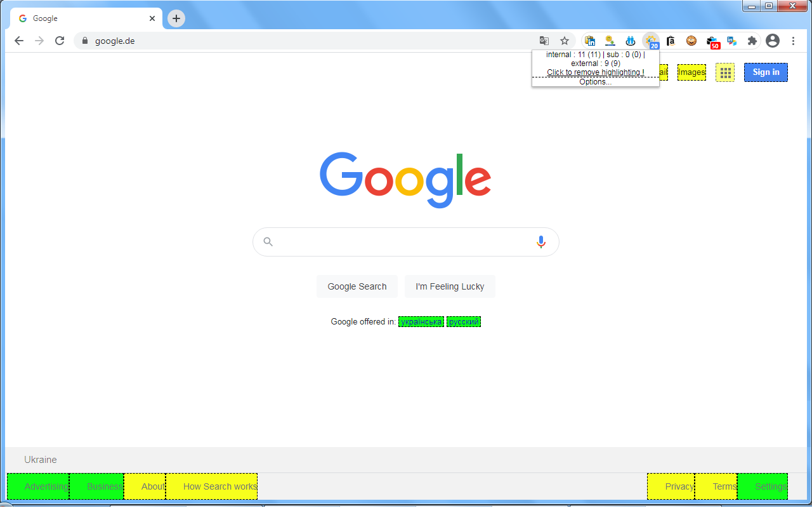Open the Terms footer link
Screen dimensions: 812x508
pyautogui.click(x=716, y=486)
